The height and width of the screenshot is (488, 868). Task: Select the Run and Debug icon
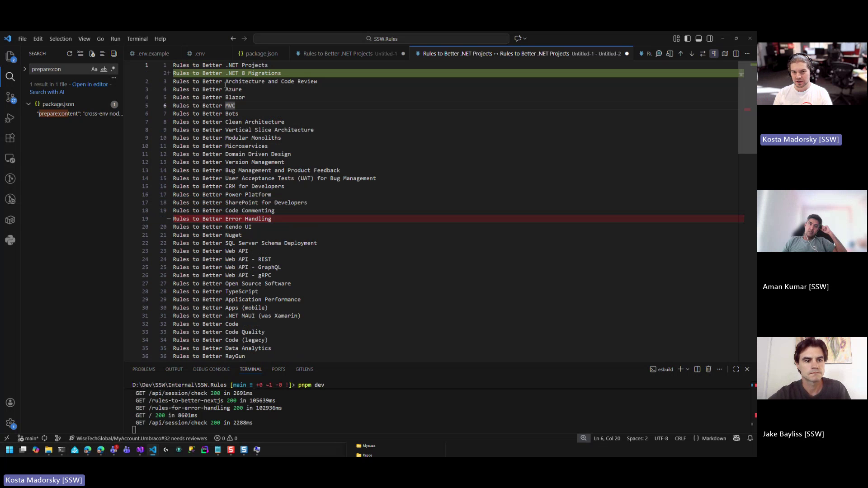(10, 117)
